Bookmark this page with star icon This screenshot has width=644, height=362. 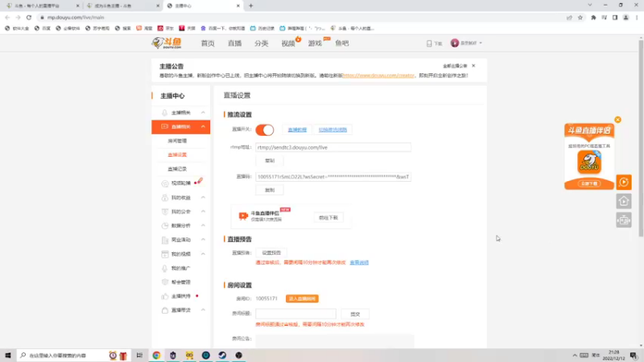580,17
